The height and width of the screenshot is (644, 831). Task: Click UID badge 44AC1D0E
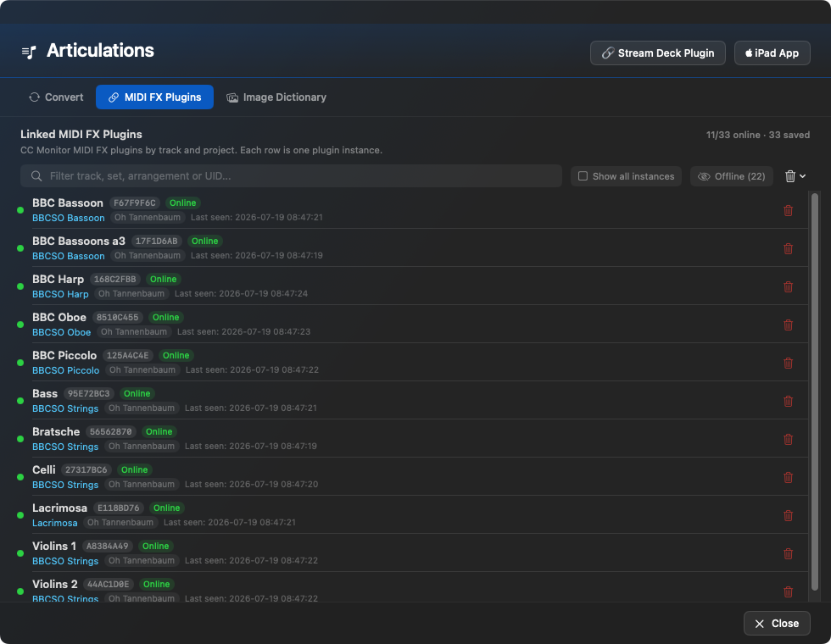pyautogui.click(x=109, y=584)
